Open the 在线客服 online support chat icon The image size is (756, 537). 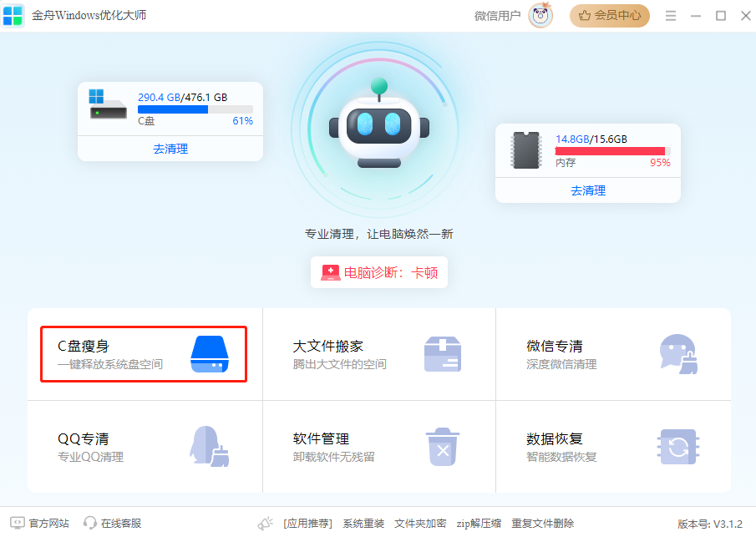tap(89, 523)
